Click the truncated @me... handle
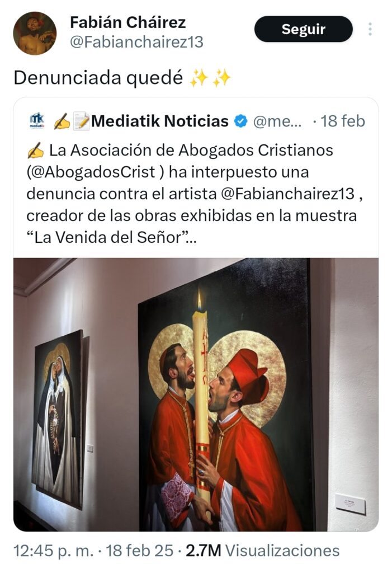Viewport: 392px width, 573px height. click(278, 121)
